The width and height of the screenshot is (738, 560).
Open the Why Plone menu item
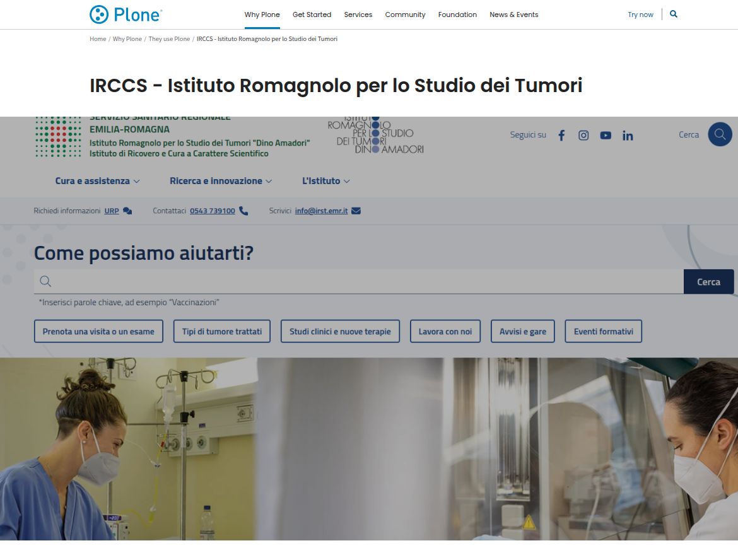pos(262,15)
